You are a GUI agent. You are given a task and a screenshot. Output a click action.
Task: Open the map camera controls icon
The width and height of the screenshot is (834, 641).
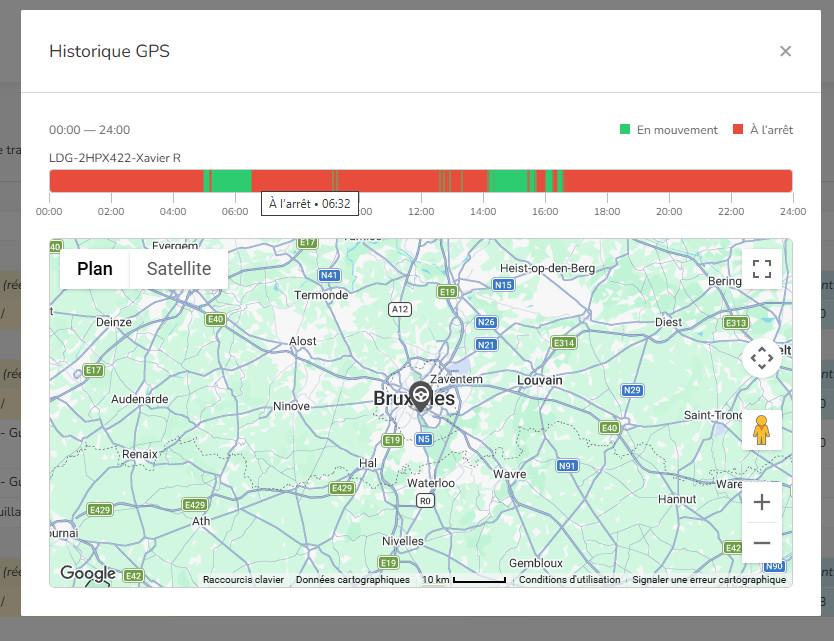[762, 358]
